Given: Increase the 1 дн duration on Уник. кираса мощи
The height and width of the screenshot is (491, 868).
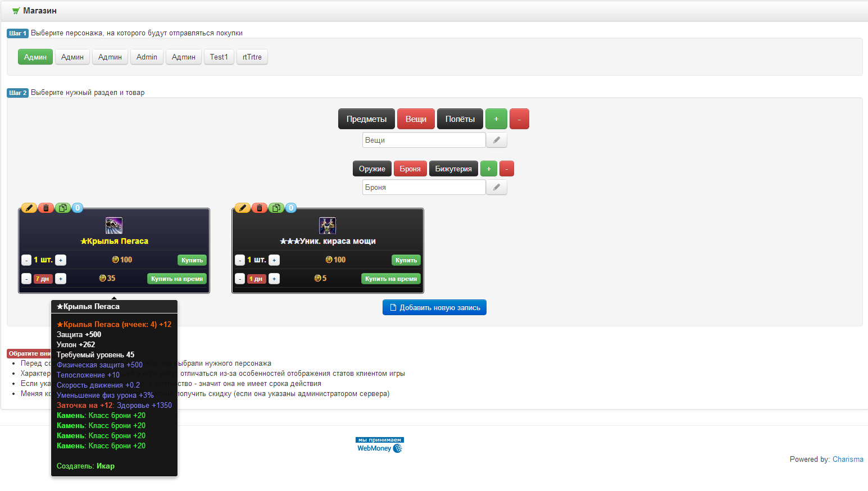Looking at the screenshot, I should [274, 279].
